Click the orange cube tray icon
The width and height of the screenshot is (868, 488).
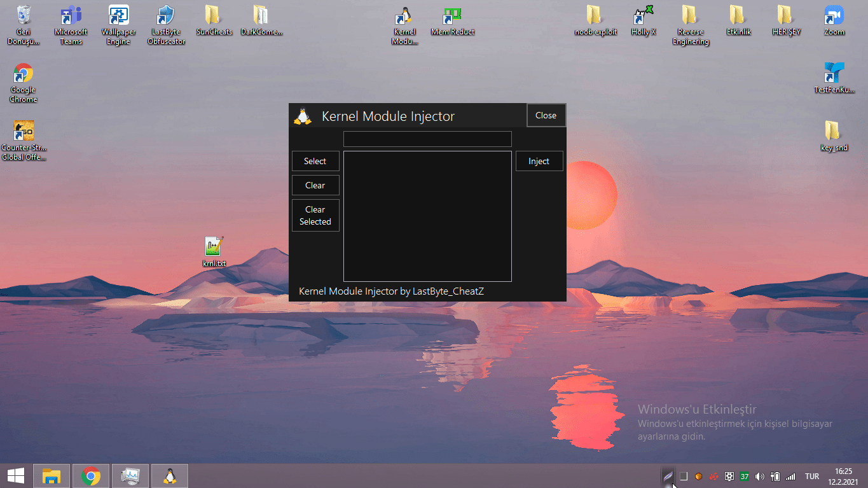699,476
